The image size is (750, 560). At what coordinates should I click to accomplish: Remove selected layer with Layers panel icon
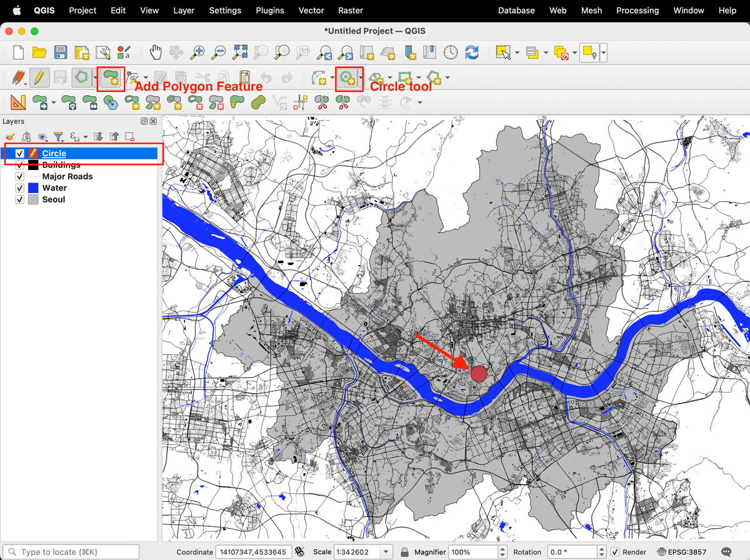click(129, 136)
